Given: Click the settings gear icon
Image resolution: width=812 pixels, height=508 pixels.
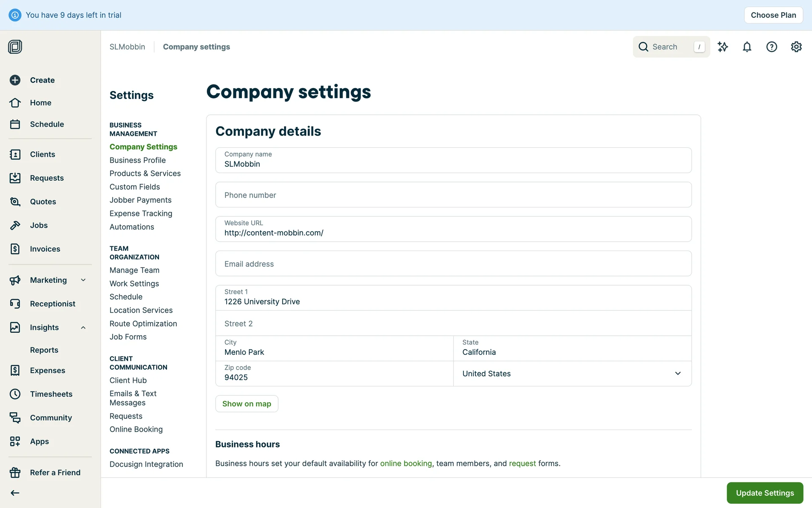Looking at the screenshot, I should 796,47.
